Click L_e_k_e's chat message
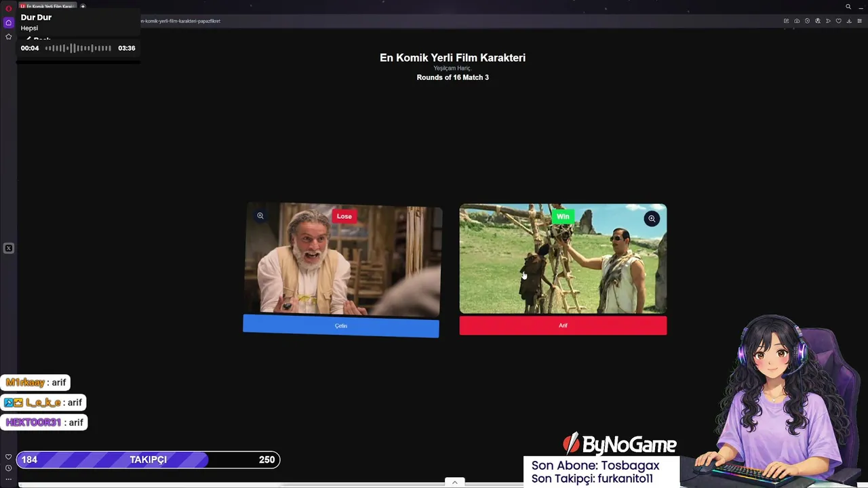Screen dimensions: 868x488 pos(43,402)
